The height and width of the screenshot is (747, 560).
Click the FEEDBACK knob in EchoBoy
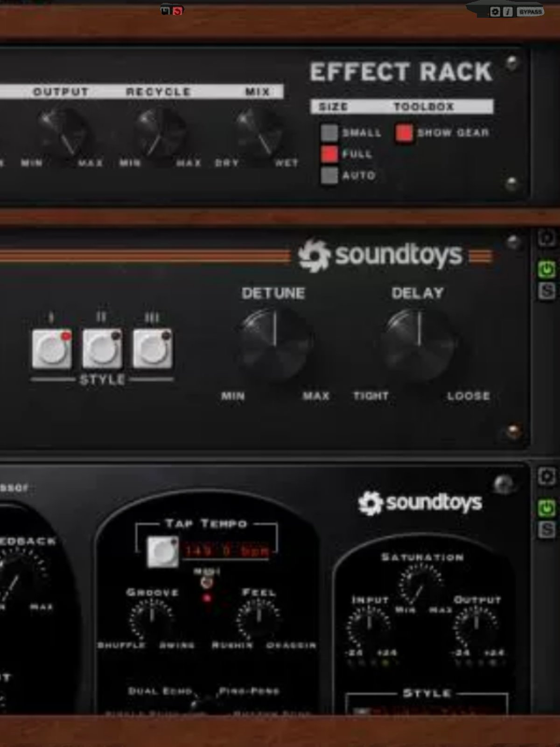coord(18,577)
